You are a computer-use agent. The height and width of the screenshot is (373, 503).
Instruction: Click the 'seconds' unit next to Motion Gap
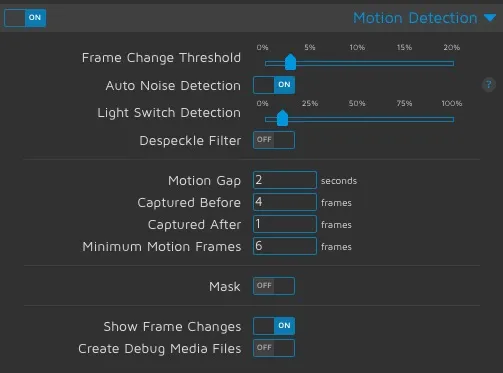point(339,181)
